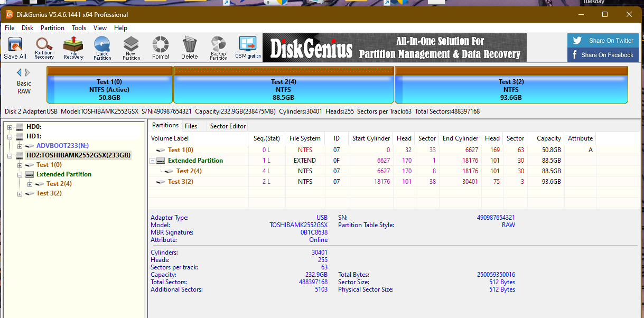Switch to the Partitions tab
Image resolution: width=644 pixels, height=318 pixels.
(165, 125)
